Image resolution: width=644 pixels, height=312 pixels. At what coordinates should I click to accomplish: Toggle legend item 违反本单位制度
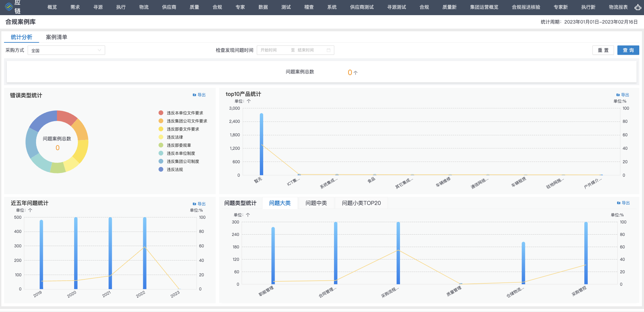[177, 153]
